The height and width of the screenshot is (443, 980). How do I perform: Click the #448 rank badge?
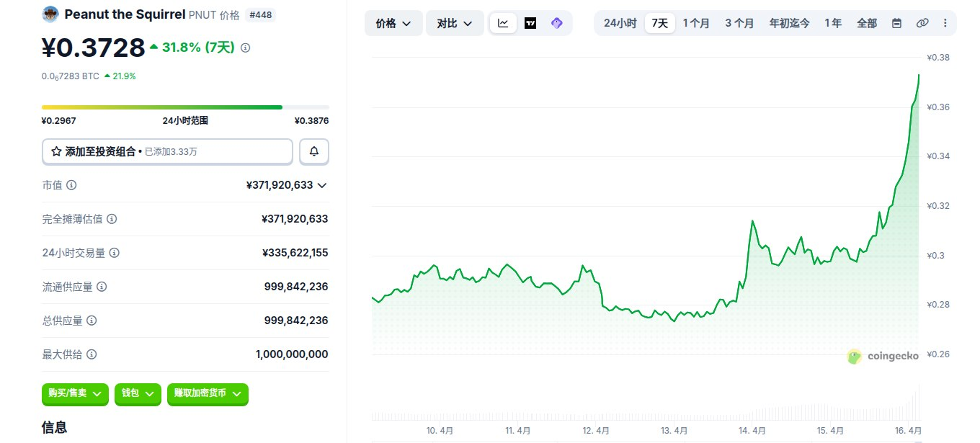(x=261, y=14)
